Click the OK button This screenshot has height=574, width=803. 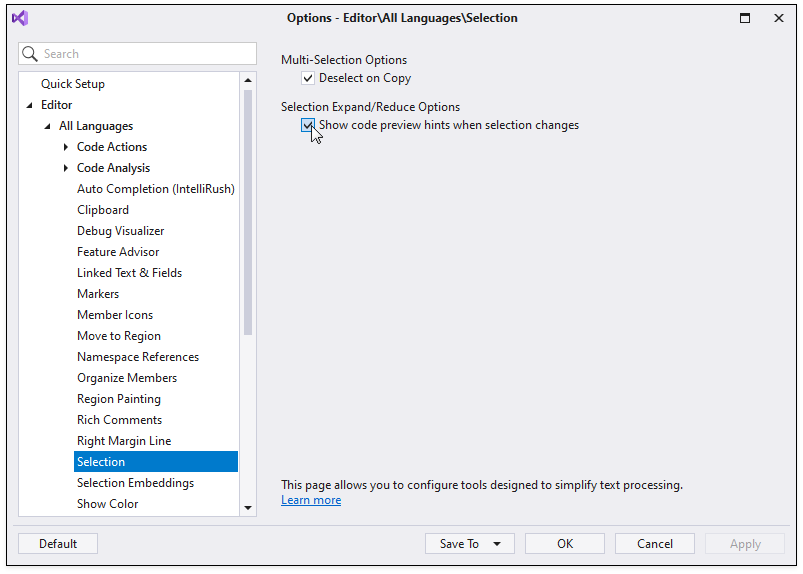[565, 544]
